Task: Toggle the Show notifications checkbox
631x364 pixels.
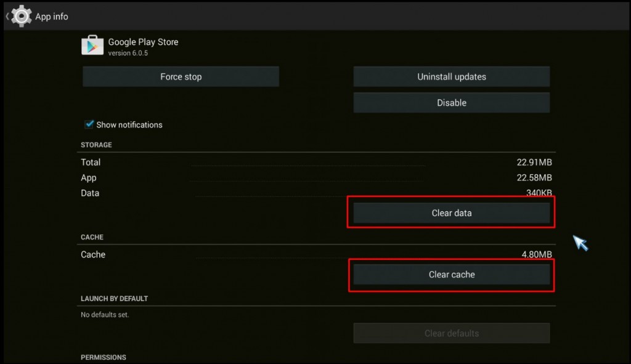Action: pyautogui.click(x=89, y=124)
